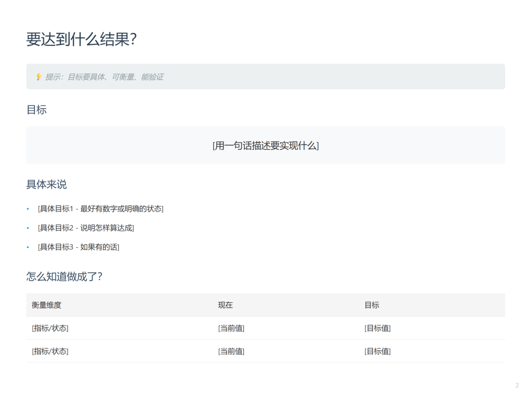
Task: Click second row '[指标/状态]' cell
Action: tap(50, 351)
